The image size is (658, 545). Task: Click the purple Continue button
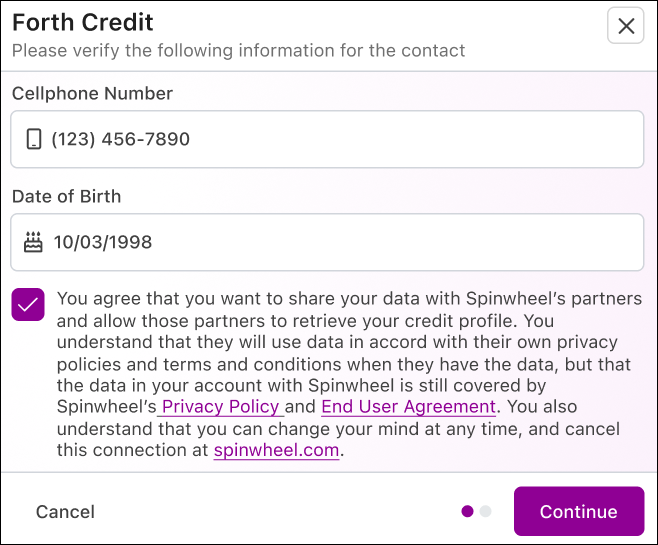click(579, 511)
